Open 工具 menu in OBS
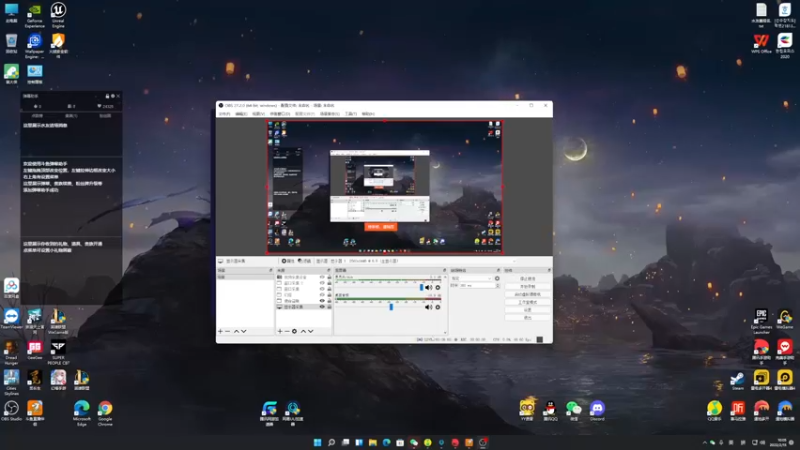This screenshot has width=800, height=450. (351, 114)
